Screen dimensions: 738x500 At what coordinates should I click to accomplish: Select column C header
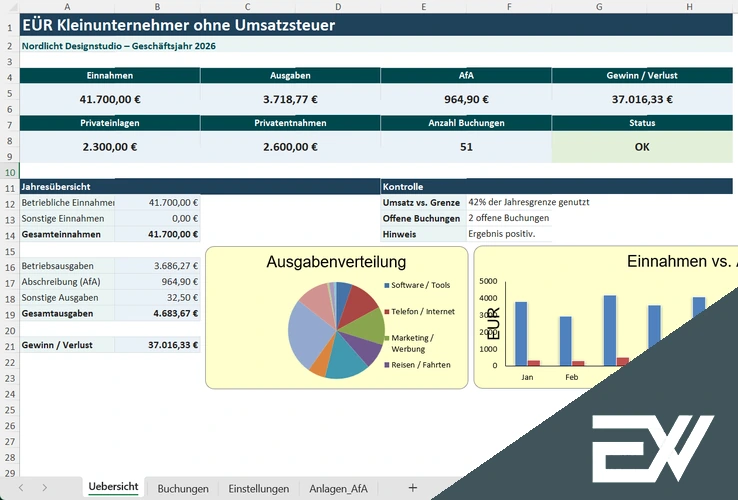(275, 6)
